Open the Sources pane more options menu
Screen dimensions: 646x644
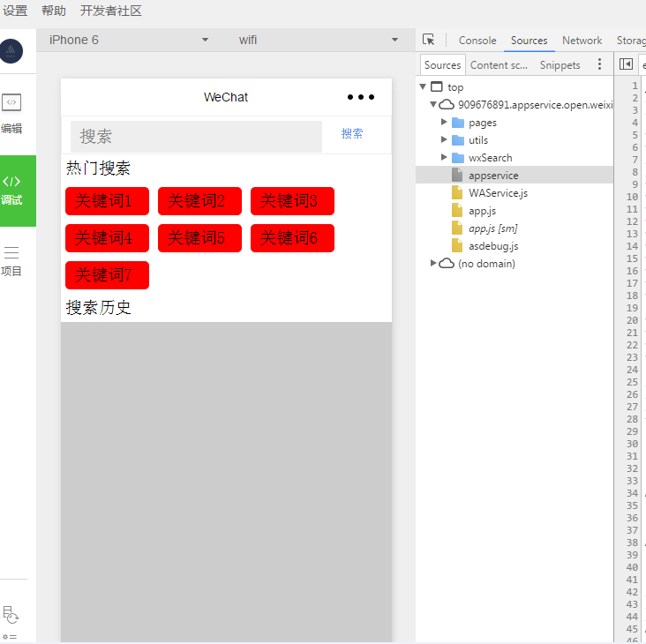point(600,64)
